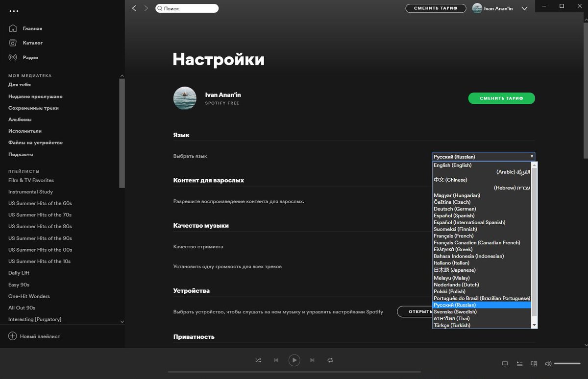The height and width of the screenshot is (379, 588).
Task: Adjust the volume slider
Action: tap(567, 364)
